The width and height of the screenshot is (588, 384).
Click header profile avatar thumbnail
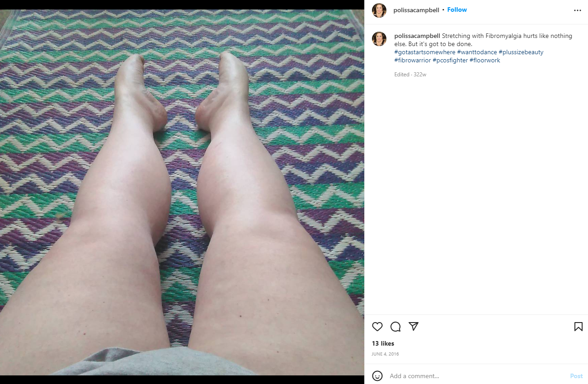(x=379, y=10)
